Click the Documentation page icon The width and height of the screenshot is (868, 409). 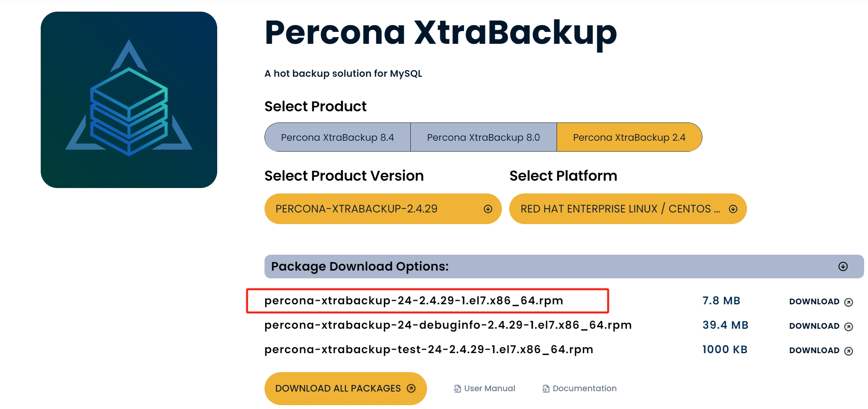[546, 388]
